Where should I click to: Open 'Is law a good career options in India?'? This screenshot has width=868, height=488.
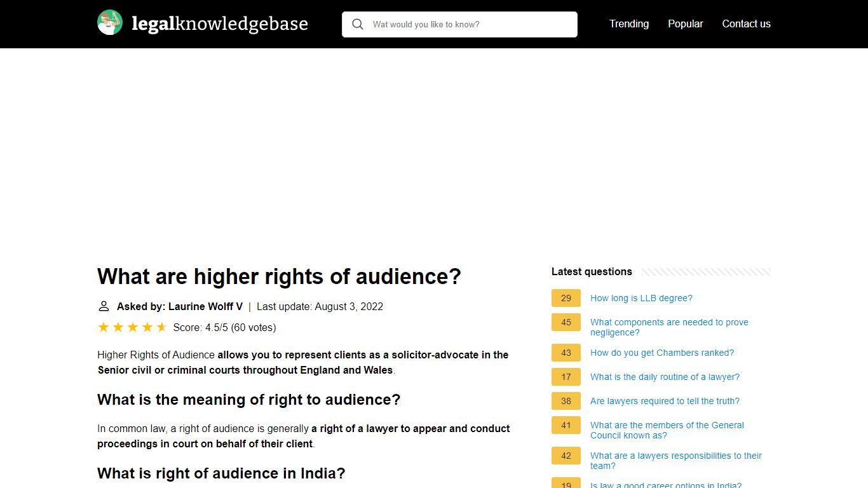click(666, 485)
